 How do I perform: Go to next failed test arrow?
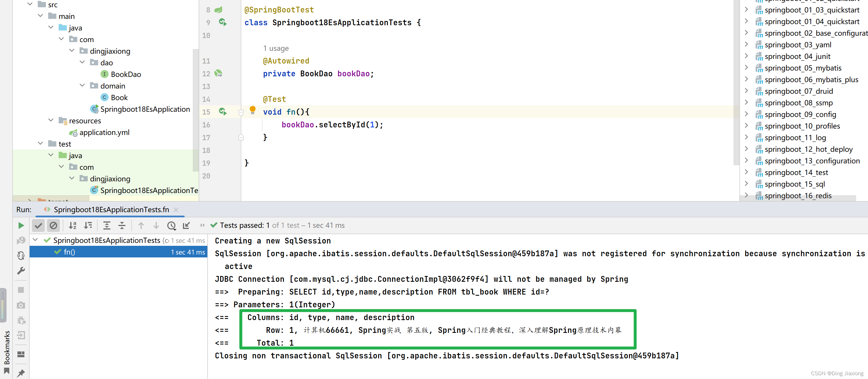[156, 225]
